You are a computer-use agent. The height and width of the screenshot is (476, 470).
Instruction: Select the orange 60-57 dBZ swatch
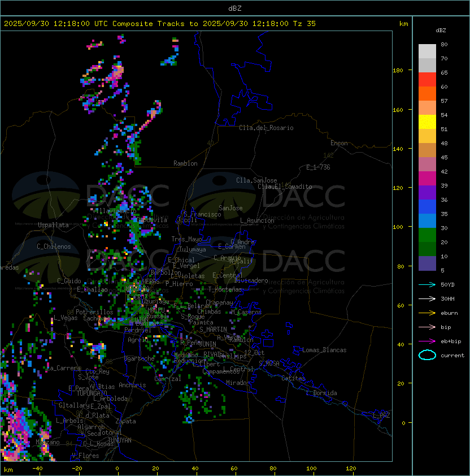(427, 93)
